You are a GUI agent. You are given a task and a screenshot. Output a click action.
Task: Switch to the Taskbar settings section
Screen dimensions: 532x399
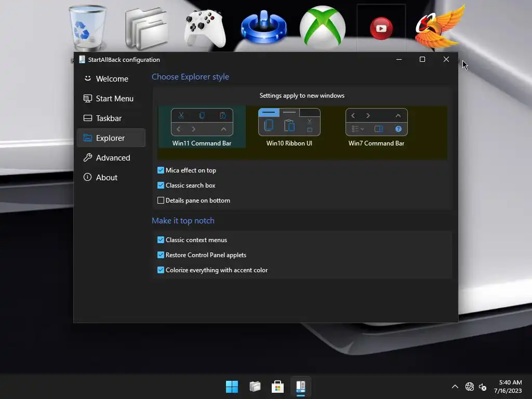[111, 118]
